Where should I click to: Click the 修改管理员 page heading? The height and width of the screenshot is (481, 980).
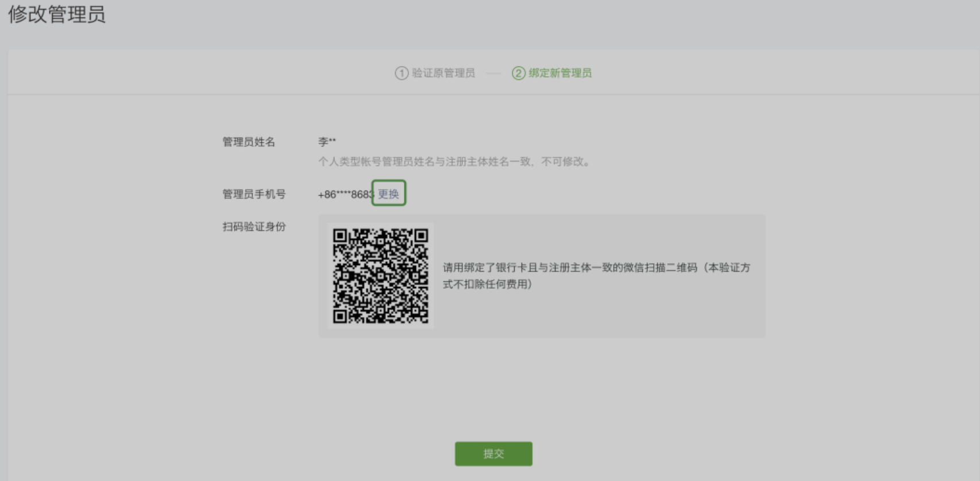[56, 14]
